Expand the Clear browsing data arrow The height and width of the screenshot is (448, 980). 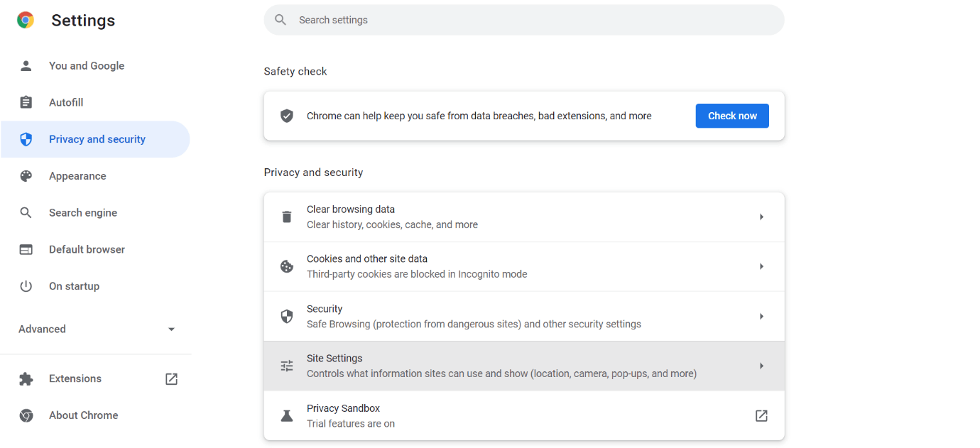point(761,217)
